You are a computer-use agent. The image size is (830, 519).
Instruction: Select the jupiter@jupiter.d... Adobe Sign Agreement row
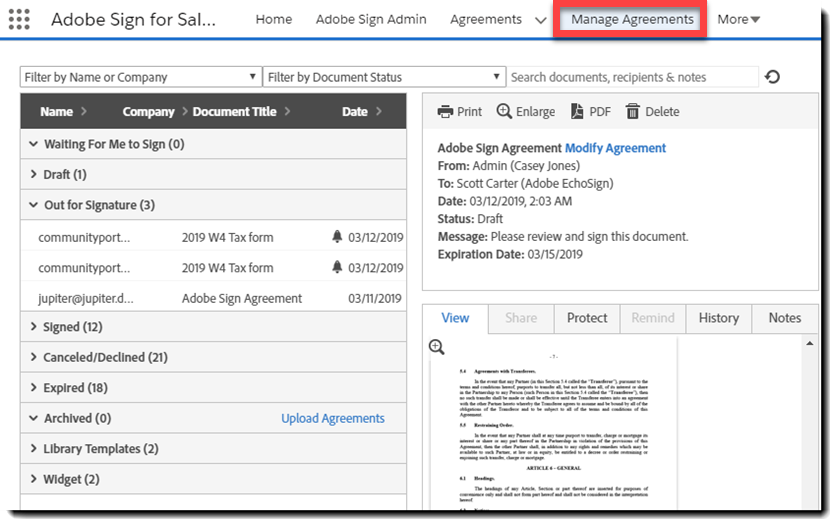coord(213,298)
